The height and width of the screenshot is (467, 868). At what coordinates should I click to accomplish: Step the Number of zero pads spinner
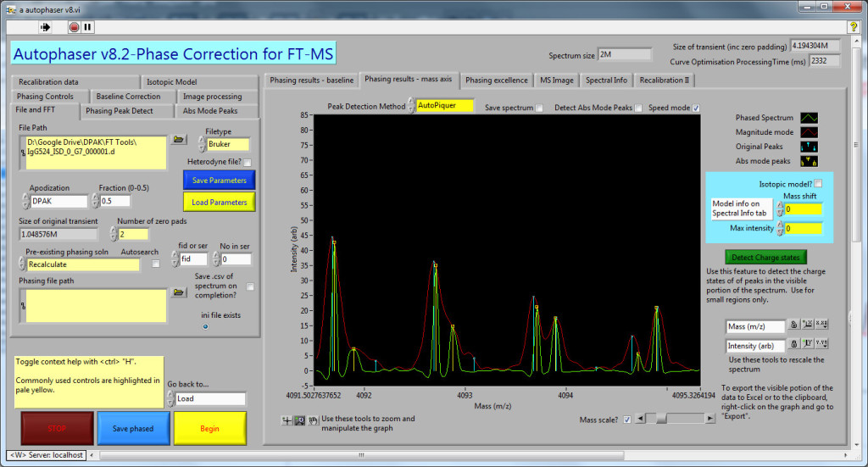pyautogui.click(x=114, y=234)
